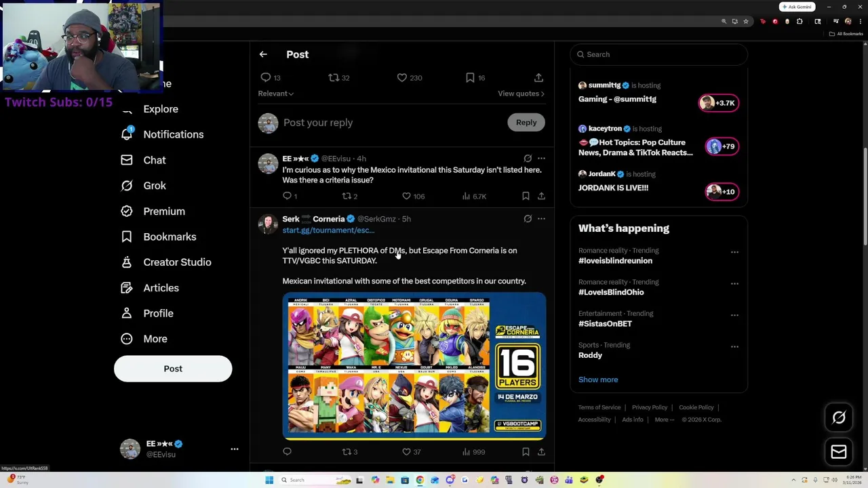Open more options on Serk's post
Screen dimensions: 868x488
(541, 219)
